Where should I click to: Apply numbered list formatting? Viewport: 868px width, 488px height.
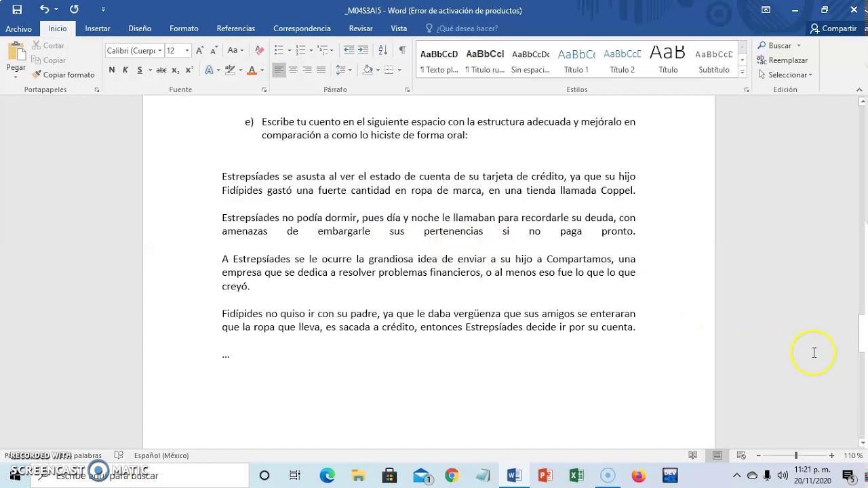(x=301, y=51)
